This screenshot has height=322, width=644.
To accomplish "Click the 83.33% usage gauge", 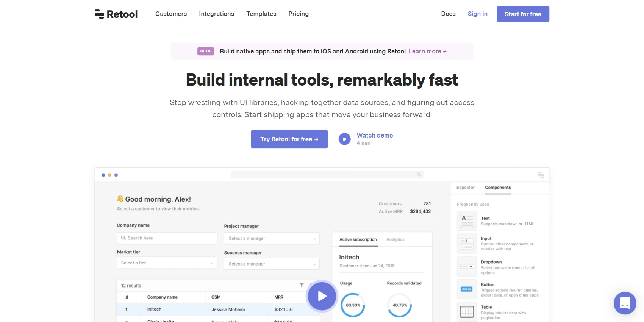I will point(353,305).
